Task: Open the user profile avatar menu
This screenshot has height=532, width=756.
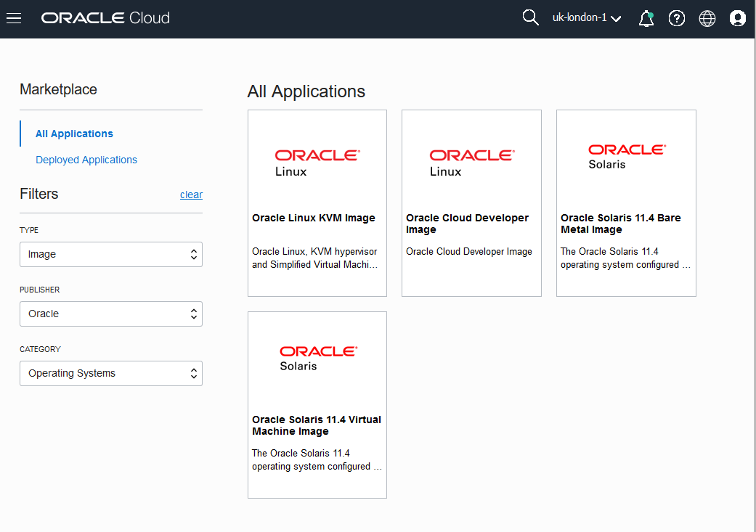Action: click(738, 19)
